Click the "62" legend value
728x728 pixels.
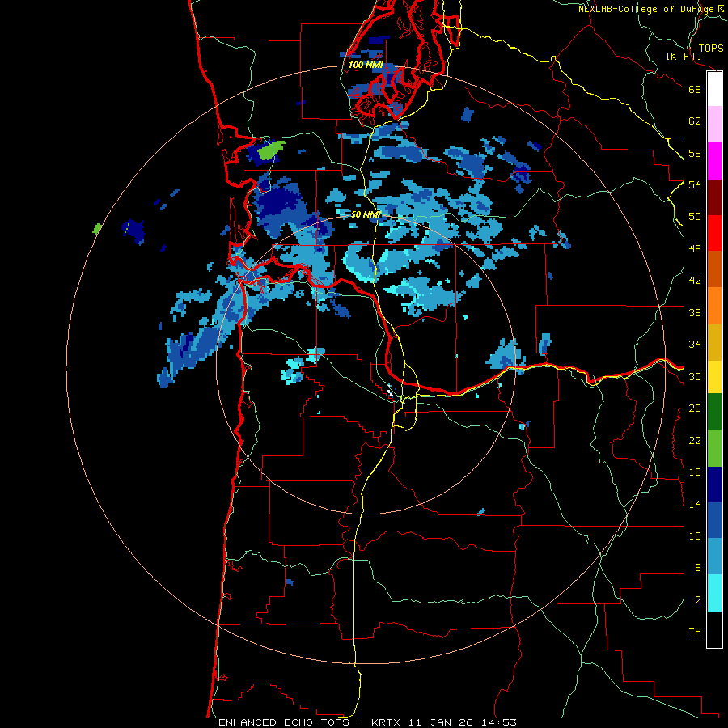(x=695, y=121)
